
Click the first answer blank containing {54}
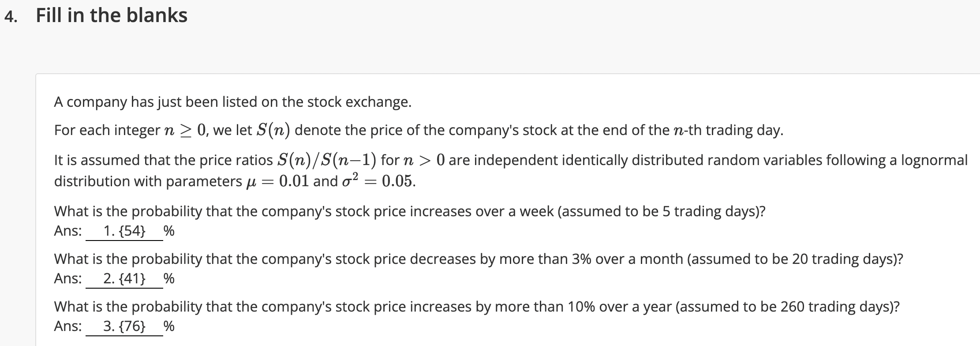pyautogui.click(x=124, y=231)
